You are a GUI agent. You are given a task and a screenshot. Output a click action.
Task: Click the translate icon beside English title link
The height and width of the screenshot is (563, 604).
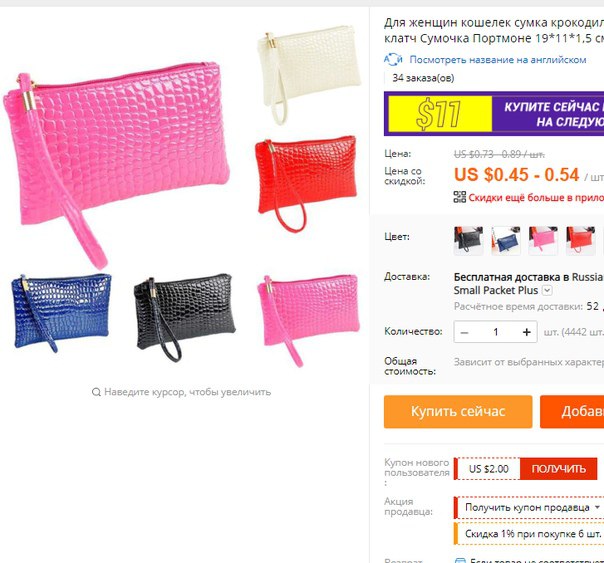point(393,60)
